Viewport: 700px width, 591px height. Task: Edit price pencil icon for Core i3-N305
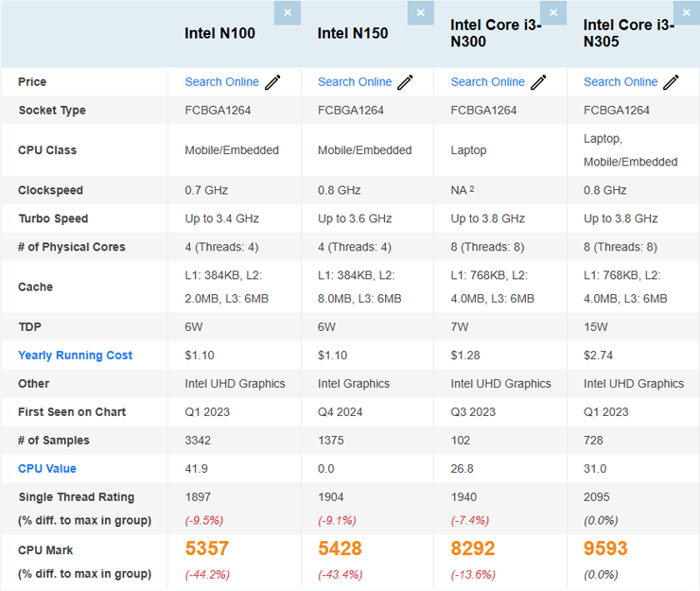click(671, 82)
